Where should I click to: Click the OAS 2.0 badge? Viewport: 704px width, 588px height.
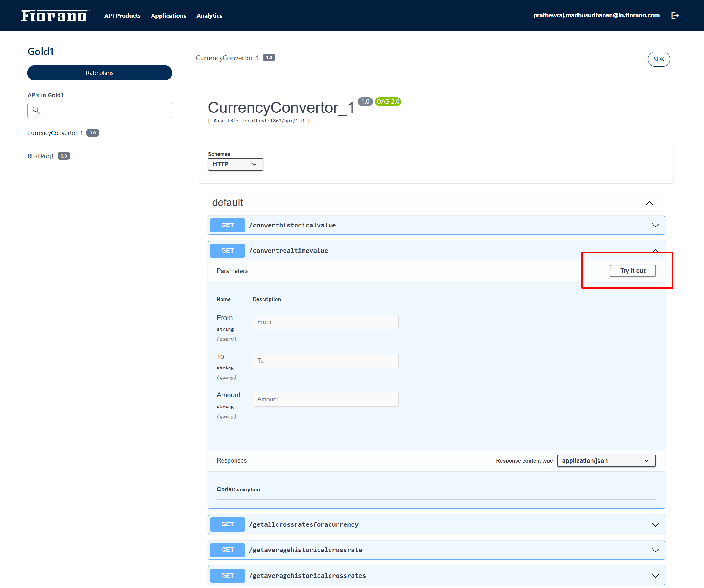[x=387, y=102]
